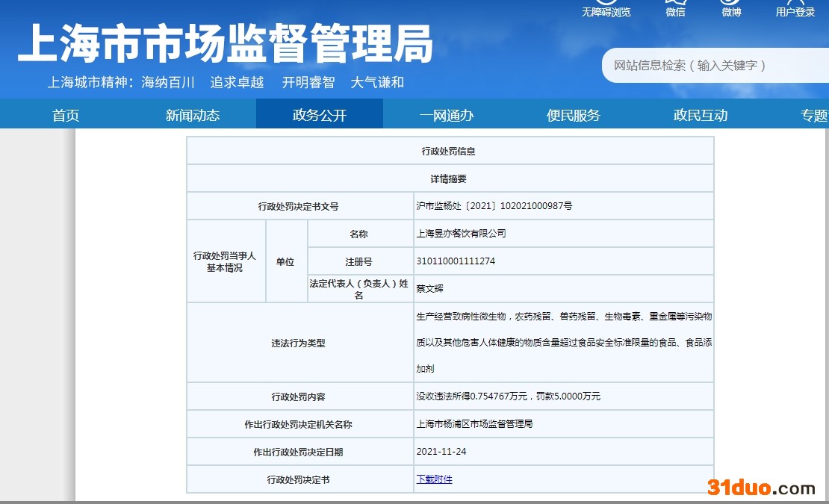829x504 pixels.
Task: Click 用户登录 to sign in
Action: pos(795,10)
